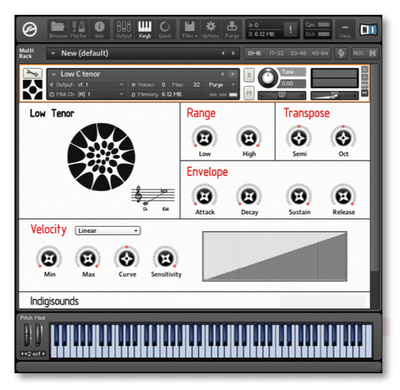Image resolution: width=400 pixels, height=390 pixels.
Task: Click the Velocity Curve knob
Action: 127,258
